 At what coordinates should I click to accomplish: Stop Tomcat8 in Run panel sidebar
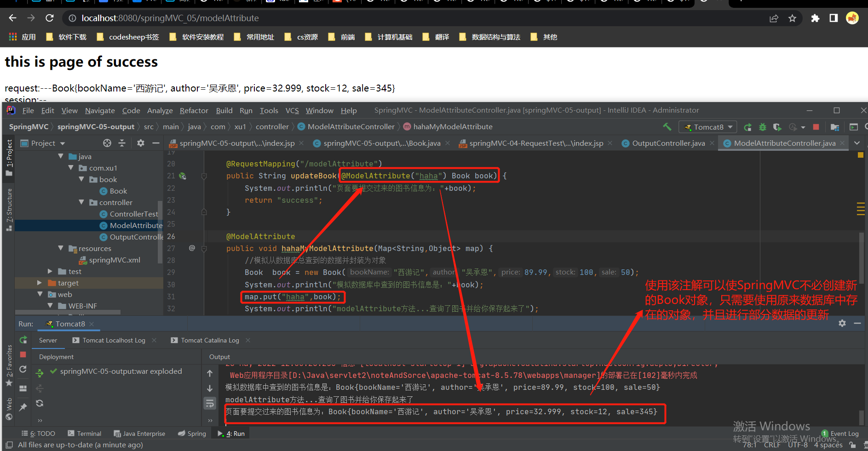[x=23, y=354]
